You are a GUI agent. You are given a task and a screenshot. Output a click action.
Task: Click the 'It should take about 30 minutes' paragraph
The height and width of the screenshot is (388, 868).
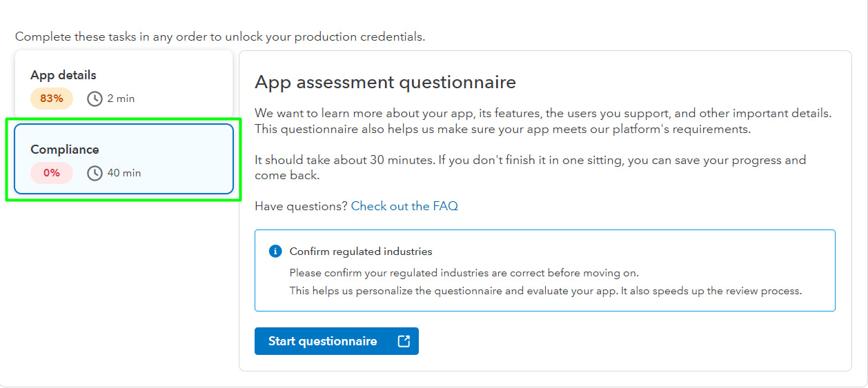530,167
